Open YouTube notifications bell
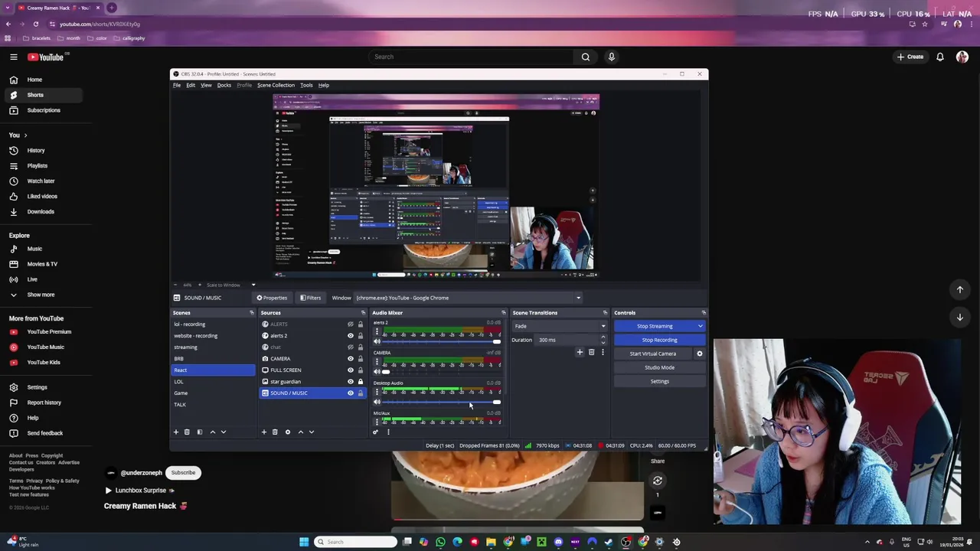The image size is (980, 551). tap(939, 57)
